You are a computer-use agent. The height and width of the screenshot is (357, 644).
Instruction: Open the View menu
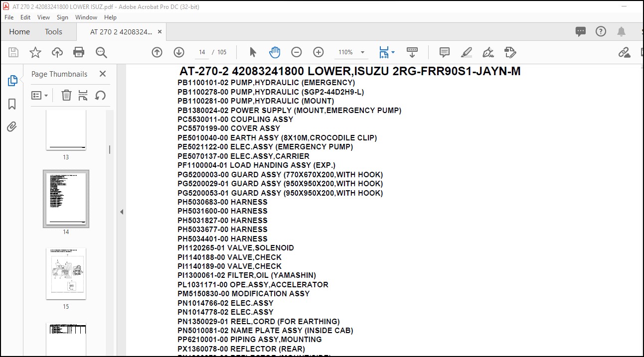[x=43, y=17]
